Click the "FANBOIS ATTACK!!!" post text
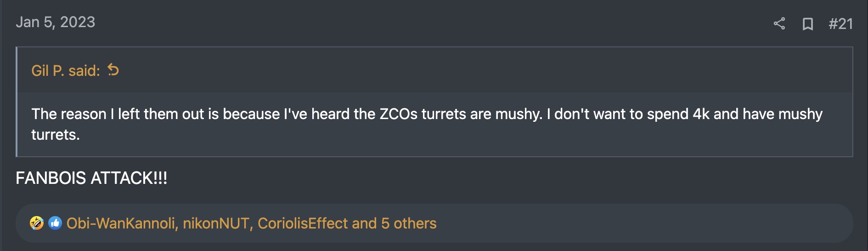 [91, 178]
